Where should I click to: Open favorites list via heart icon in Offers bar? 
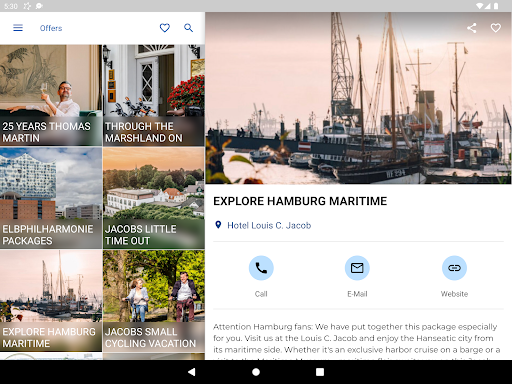165,28
